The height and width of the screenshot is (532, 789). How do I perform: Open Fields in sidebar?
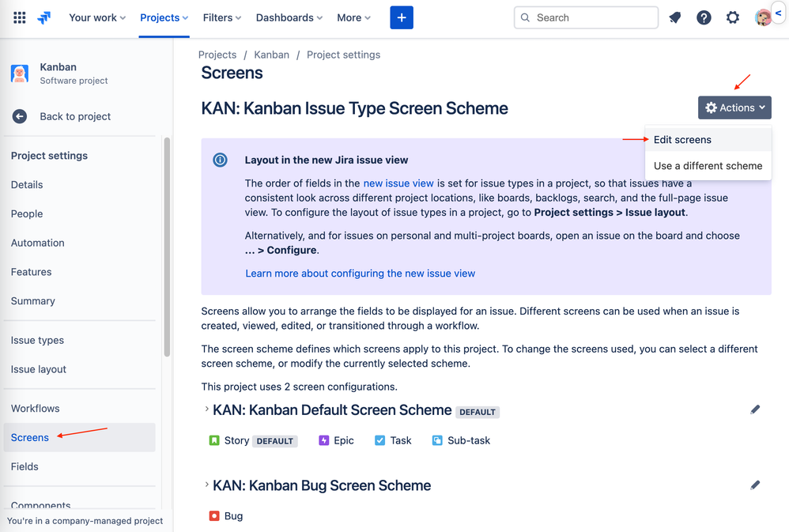click(25, 467)
